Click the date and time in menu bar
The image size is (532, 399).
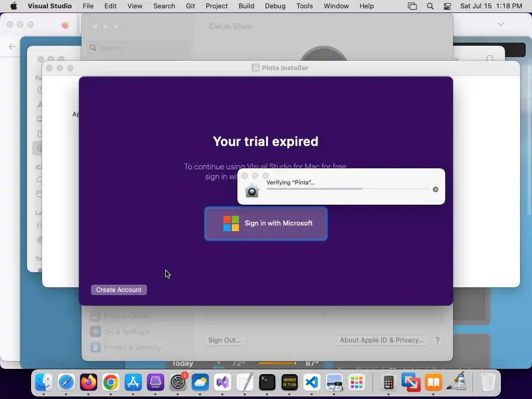(491, 6)
